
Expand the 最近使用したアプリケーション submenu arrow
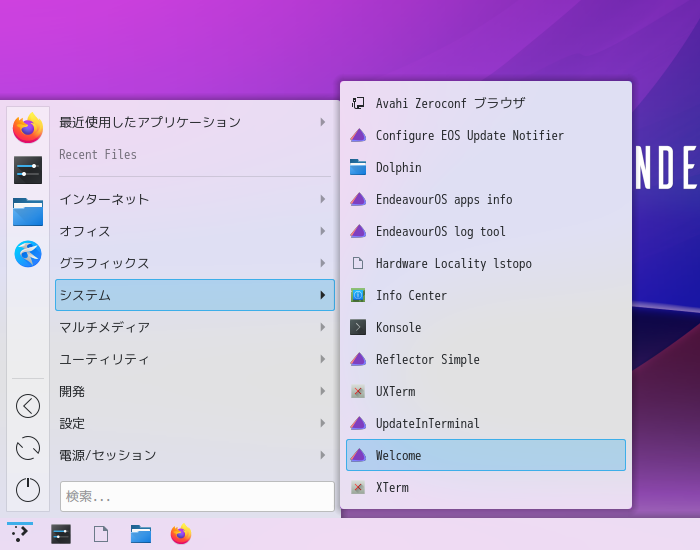(x=323, y=122)
